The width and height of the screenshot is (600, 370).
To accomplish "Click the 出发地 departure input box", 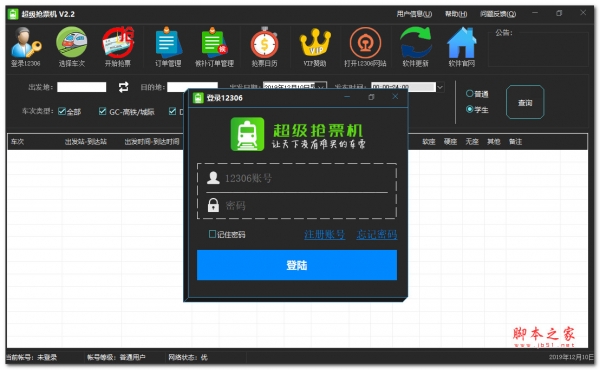I will click(82, 87).
